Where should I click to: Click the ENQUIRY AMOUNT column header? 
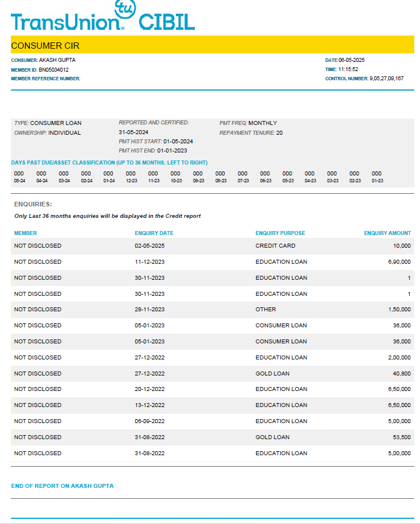(x=387, y=233)
